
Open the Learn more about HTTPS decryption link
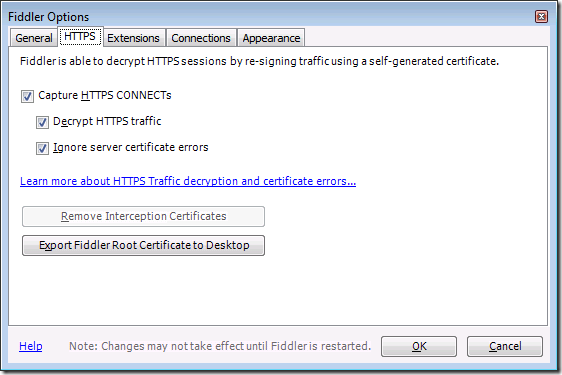tap(188, 181)
